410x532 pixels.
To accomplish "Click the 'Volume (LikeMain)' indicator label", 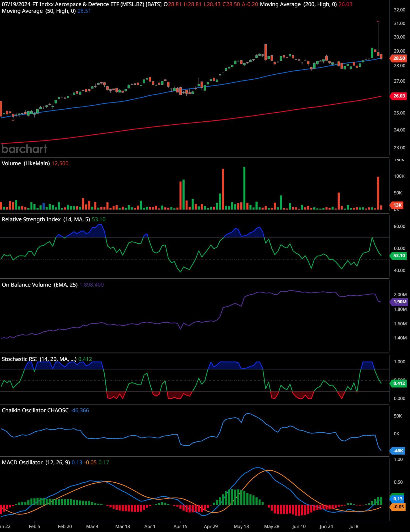I will pos(26,163).
